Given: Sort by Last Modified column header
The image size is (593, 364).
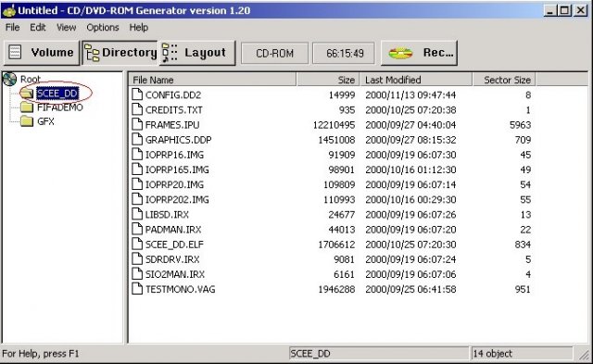Looking at the screenshot, I should coord(416,80).
